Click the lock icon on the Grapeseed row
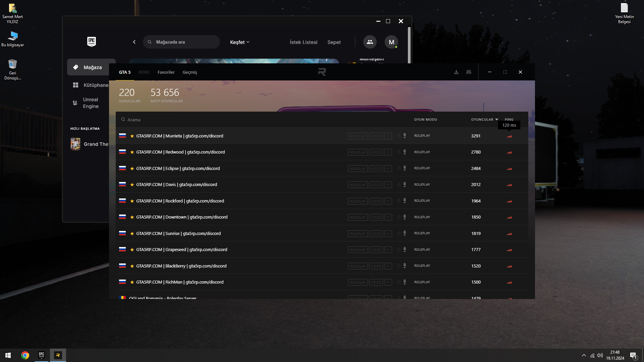 click(x=399, y=250)
